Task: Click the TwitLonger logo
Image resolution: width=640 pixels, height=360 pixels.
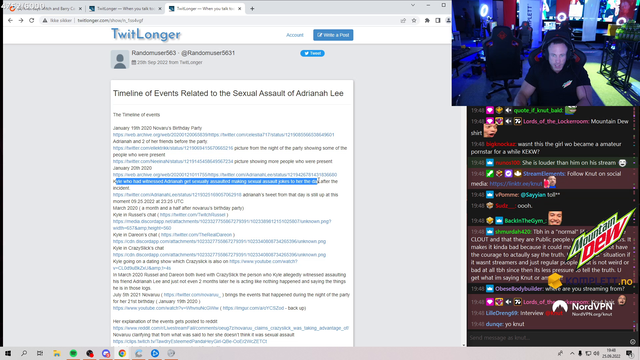Action: (146, 35)
